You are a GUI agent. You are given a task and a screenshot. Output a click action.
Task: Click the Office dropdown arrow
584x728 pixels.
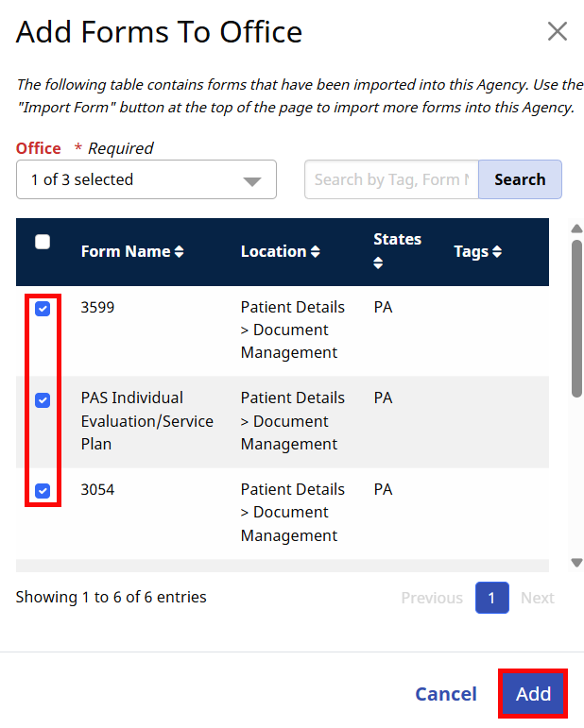251,181
